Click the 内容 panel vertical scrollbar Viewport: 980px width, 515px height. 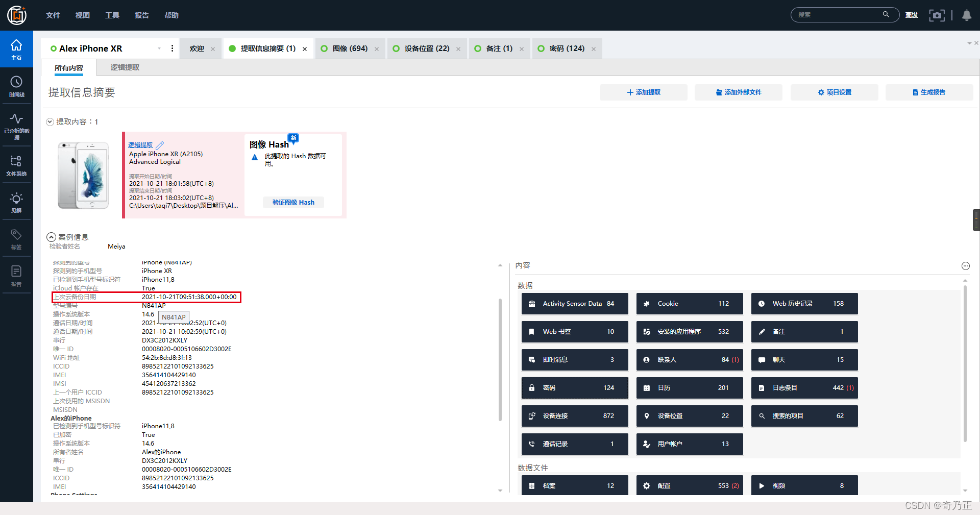[965, 364]
